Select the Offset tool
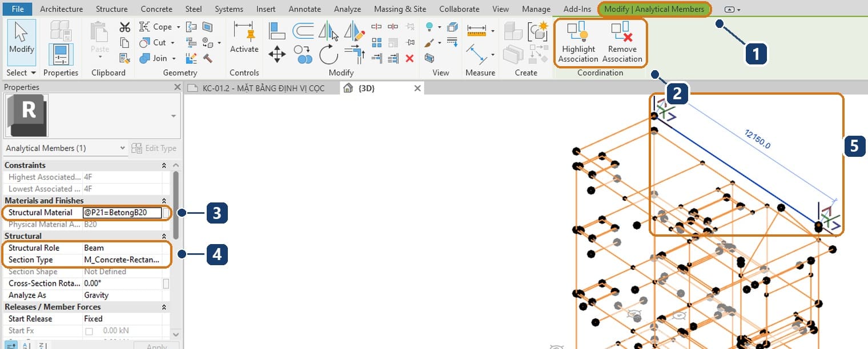868x349 pixels. (x=304, y=31)
